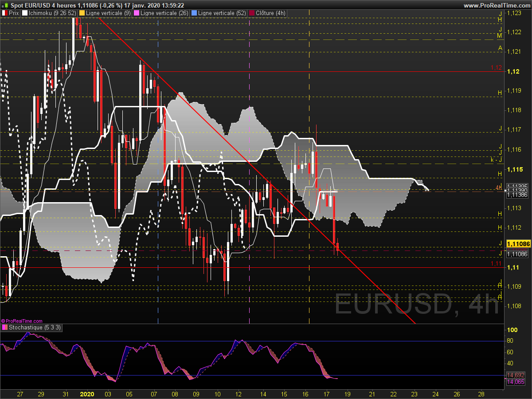The image size is (532, 399).
Task: Click the blue Ligne verticale (52) swatch
Action: pos(194,13)
